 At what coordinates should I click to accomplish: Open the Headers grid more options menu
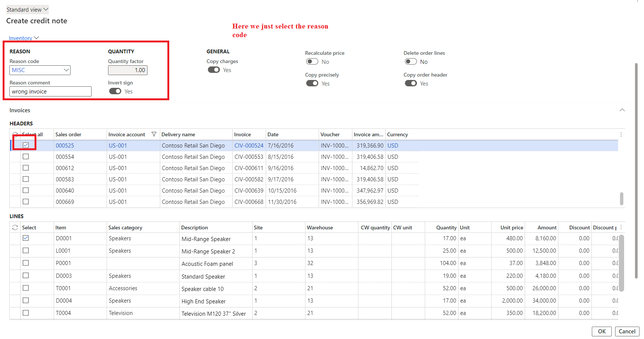coord(621,134)
